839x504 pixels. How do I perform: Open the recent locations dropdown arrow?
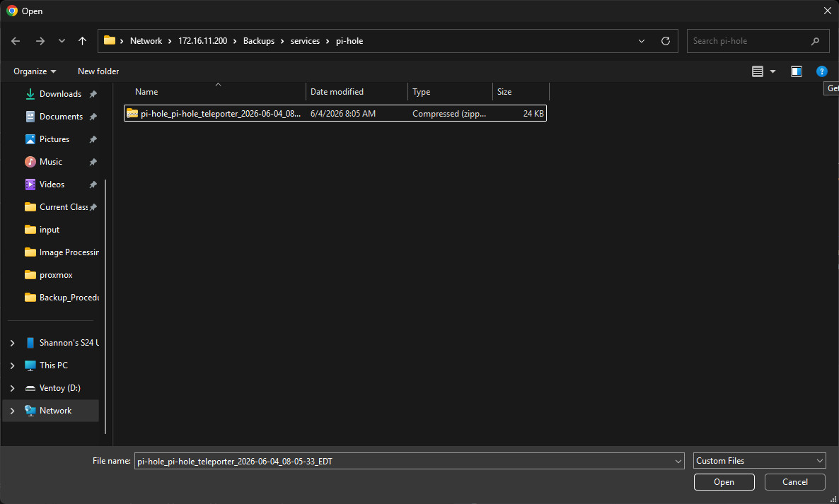62,41
